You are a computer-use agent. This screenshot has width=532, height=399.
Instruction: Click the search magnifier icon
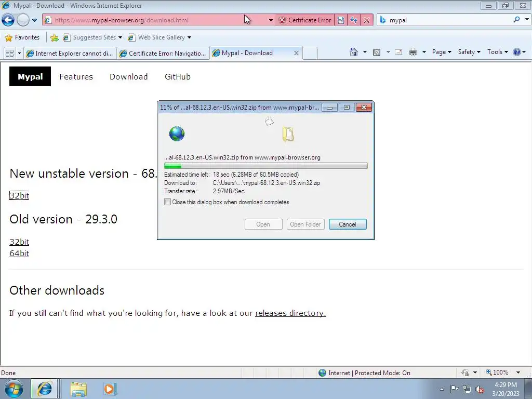pyautogui.click(x=517, y=20)
